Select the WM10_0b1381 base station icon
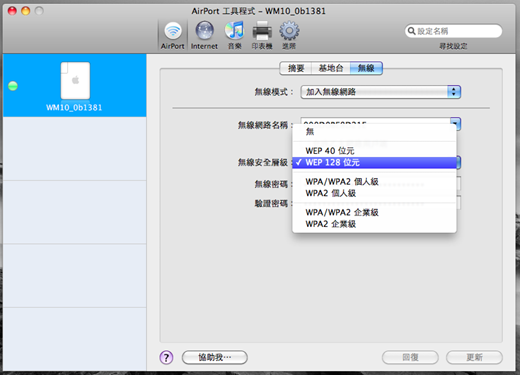The width and height of the screenshot is (520, 375). pyautogui.click(x=75, y=80)
